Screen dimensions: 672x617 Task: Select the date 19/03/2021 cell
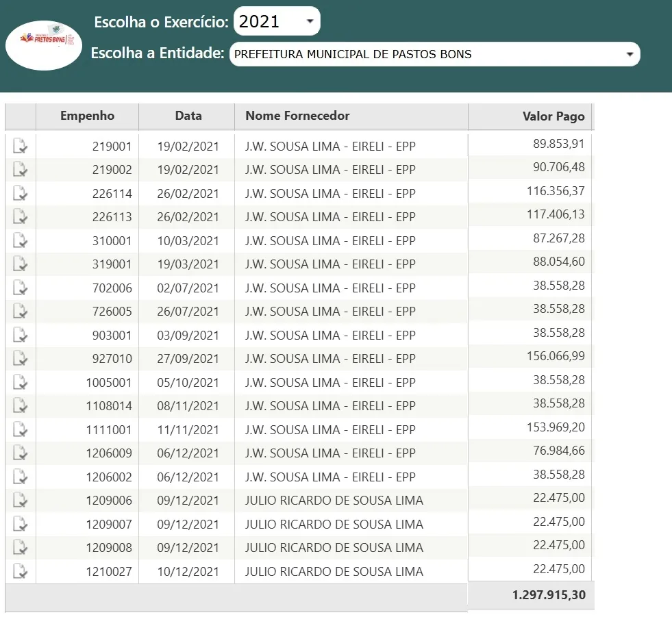coord(188,264)
